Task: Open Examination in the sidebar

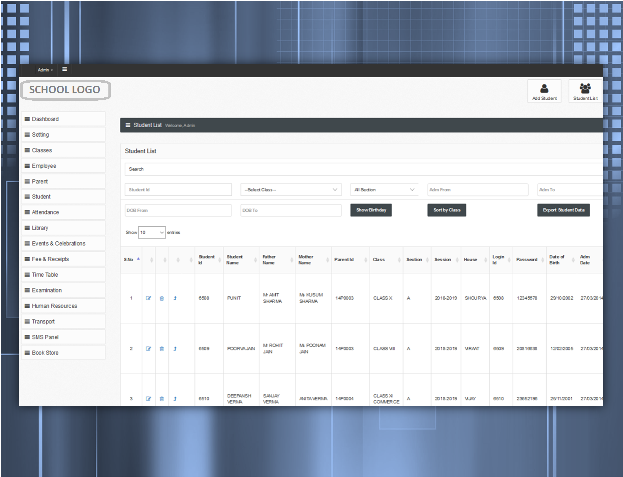Action: (63, 290)
